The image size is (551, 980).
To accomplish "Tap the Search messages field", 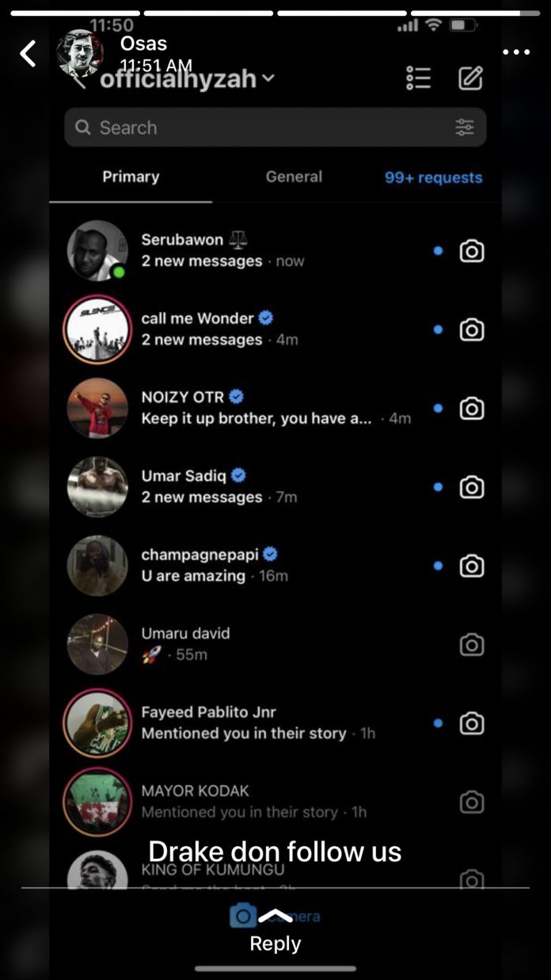I will (275, 128).
